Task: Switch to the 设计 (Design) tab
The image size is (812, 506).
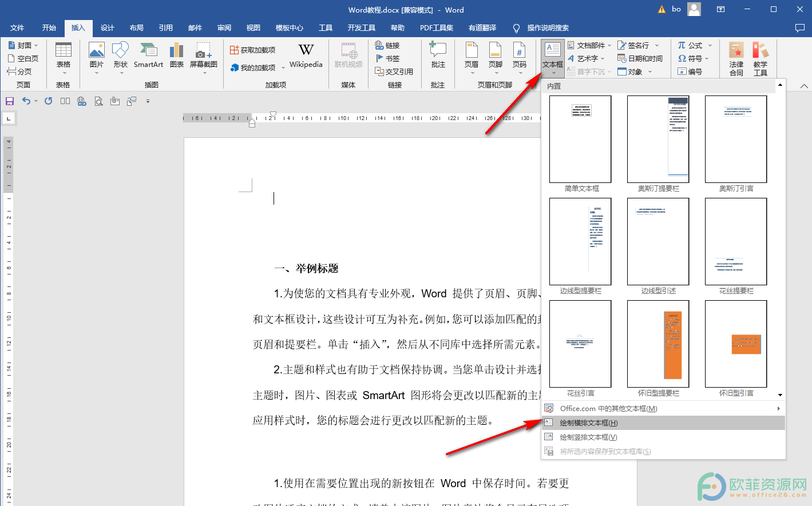Action: [108, 27]
